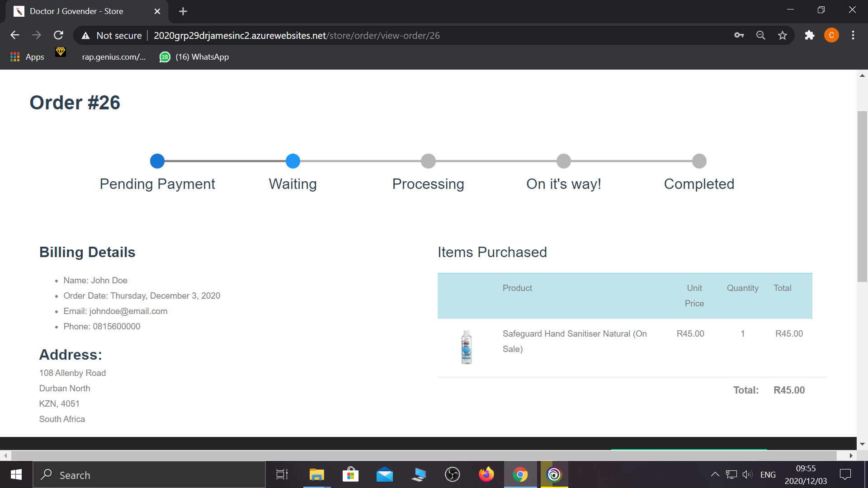Click the Waiting progress step dot
Viewport: 868px width, 488px height.
[x=293, y=161]
